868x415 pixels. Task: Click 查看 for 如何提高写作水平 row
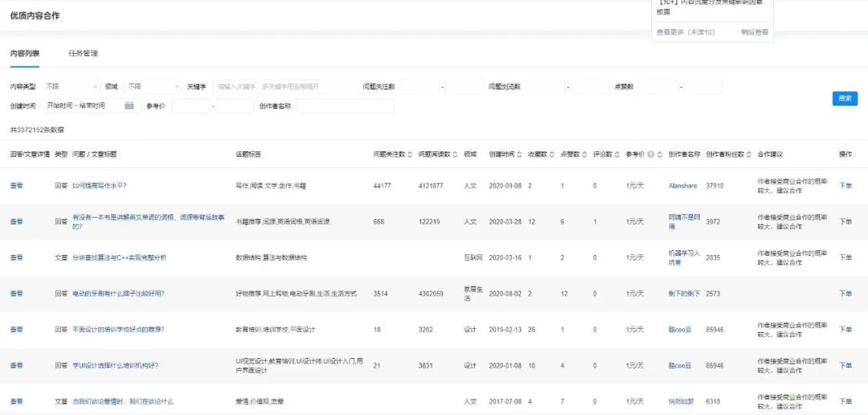(17, 186)
